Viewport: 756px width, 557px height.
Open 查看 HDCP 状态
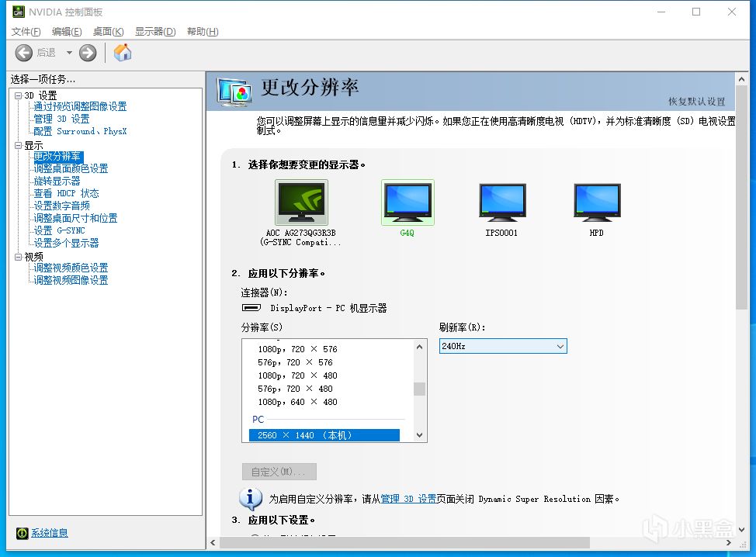click(67, 193)
